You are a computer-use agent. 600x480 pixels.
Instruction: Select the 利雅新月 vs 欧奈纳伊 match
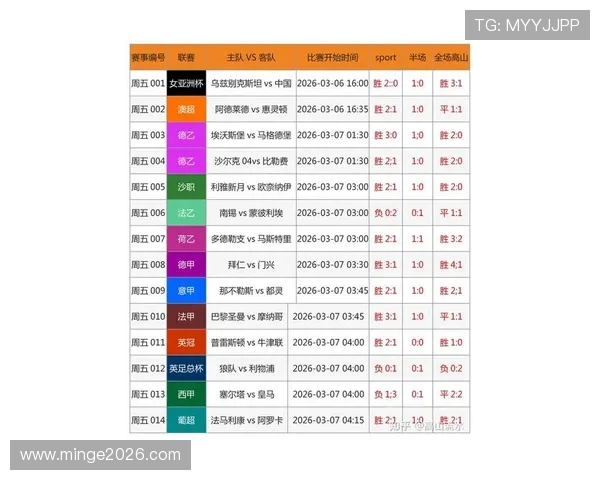coord(251,187)
